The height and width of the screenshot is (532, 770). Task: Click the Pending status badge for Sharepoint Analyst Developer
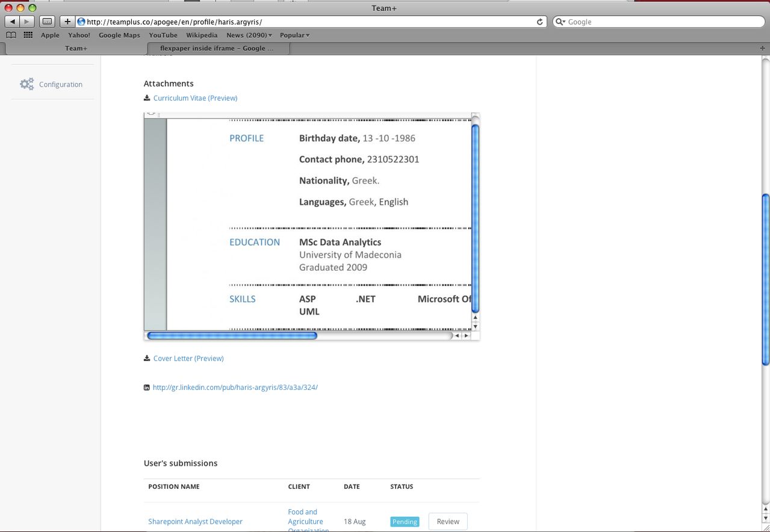404,522
